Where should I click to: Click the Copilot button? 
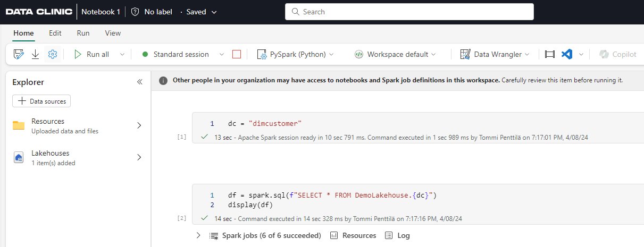pyautogui.click(x=617, y=54)
